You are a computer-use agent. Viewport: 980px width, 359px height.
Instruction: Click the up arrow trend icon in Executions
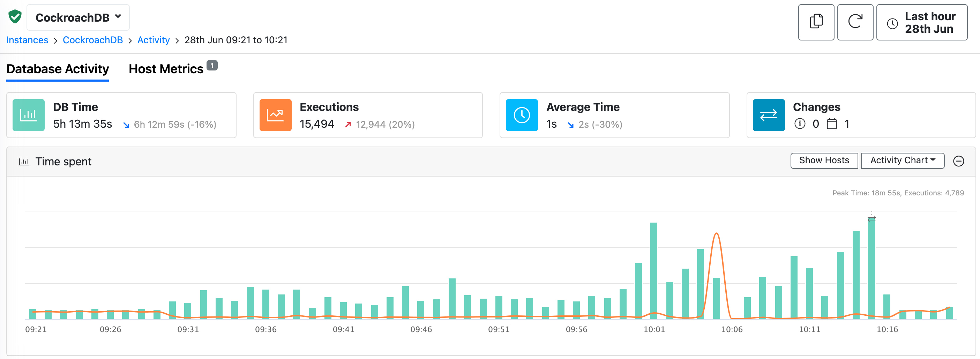coord(348,125)
